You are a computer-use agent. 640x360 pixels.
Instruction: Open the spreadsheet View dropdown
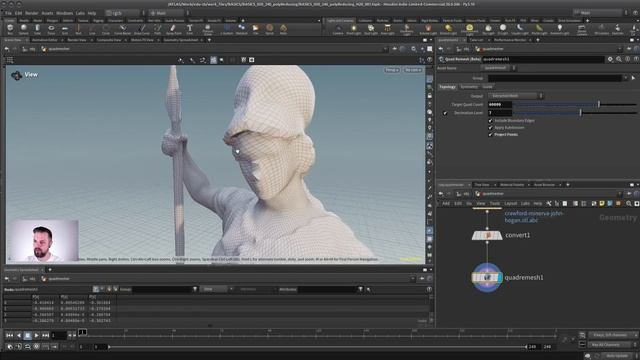click(216, 289)
